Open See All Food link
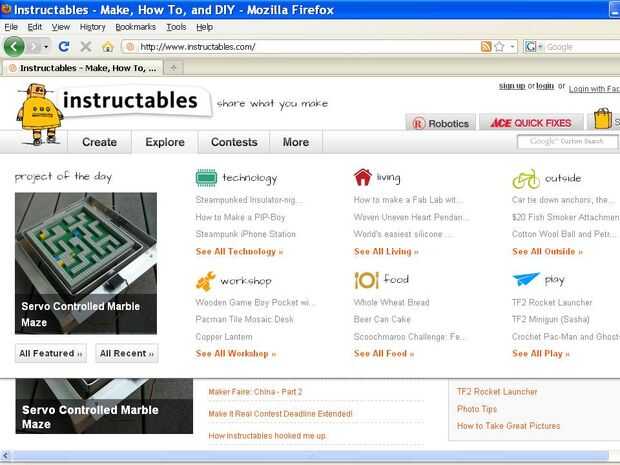The width and height of the screenshot is (620, 465). [x=384, y=353]
